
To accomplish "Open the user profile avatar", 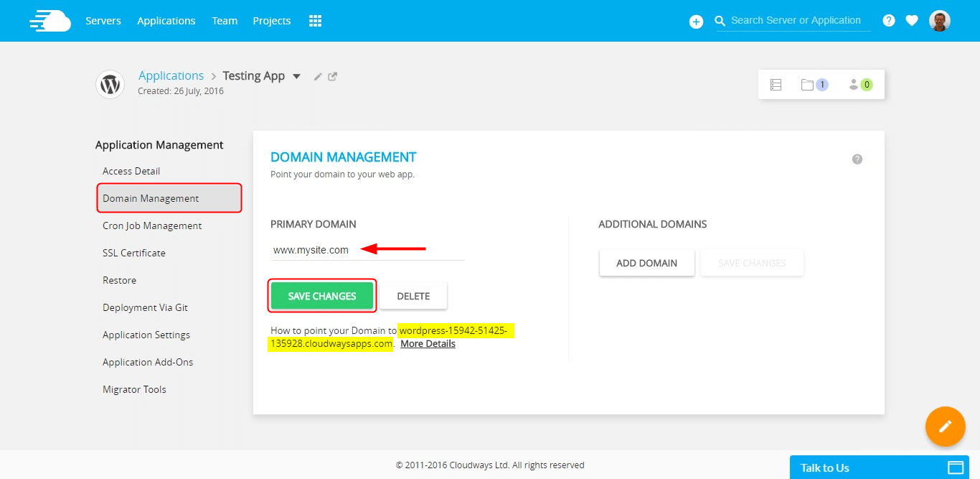I will coord(940,21).
